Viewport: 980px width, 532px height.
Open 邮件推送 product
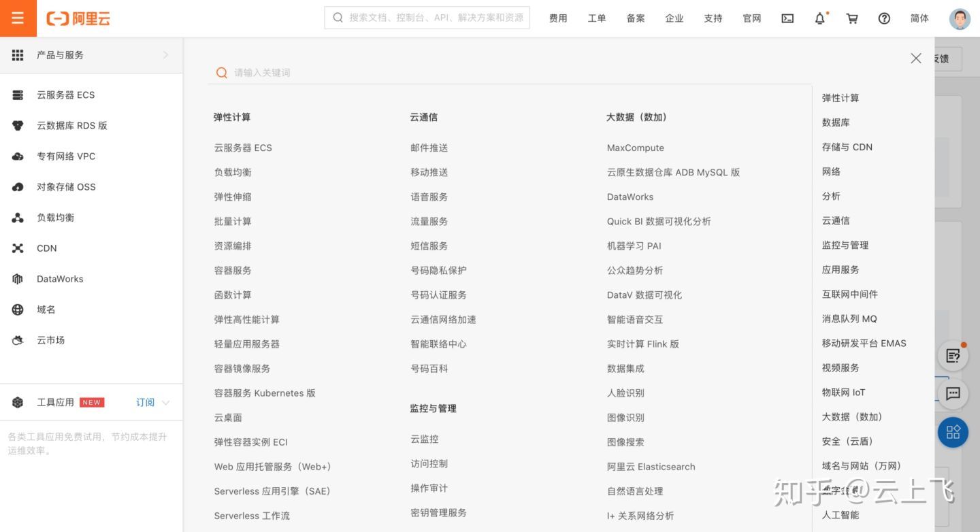(429, 148)
